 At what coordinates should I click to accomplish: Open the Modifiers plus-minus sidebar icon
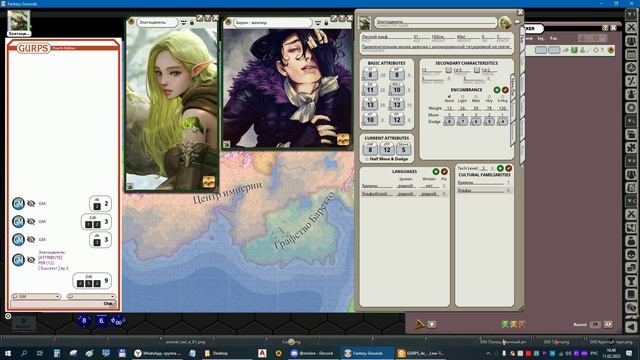[x=631, y=81]
